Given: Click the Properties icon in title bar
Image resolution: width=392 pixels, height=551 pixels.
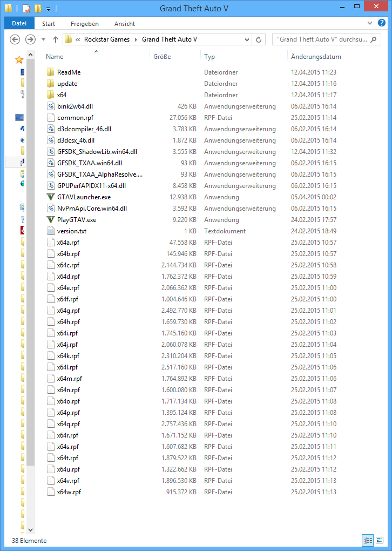Looking at the screenshot, I should (26, 8).
